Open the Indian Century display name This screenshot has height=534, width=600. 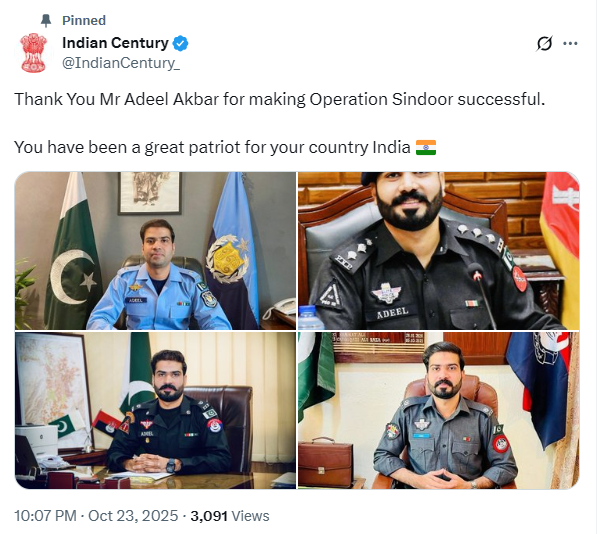115,43
